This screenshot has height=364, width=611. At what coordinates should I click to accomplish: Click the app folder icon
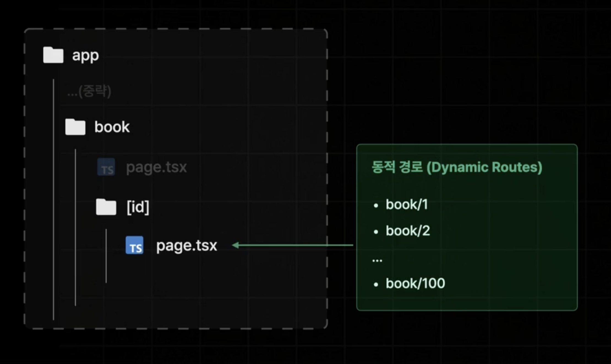(53, 55)
